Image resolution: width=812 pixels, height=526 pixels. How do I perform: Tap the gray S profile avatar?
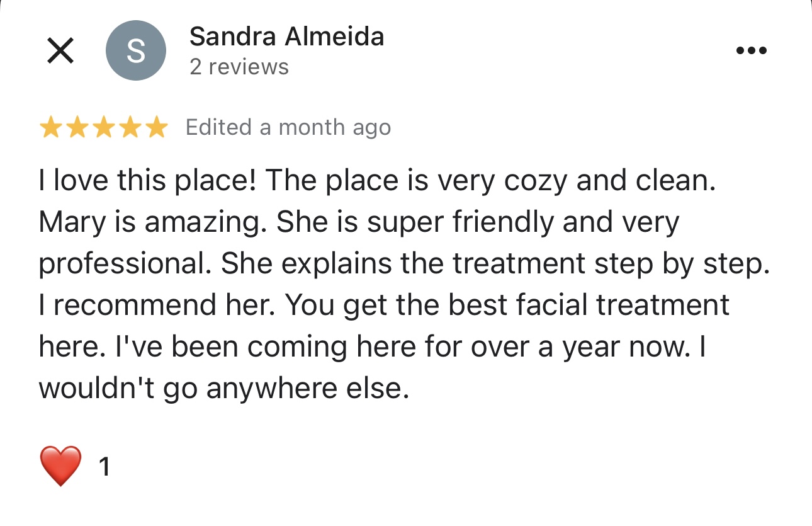[136, 50]
